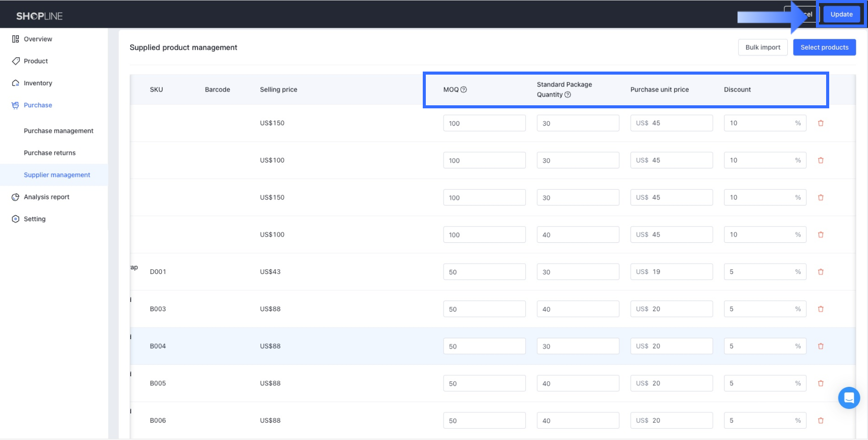Click the MOQ help question mark icon
868x440 pixels.
[464, 89]
